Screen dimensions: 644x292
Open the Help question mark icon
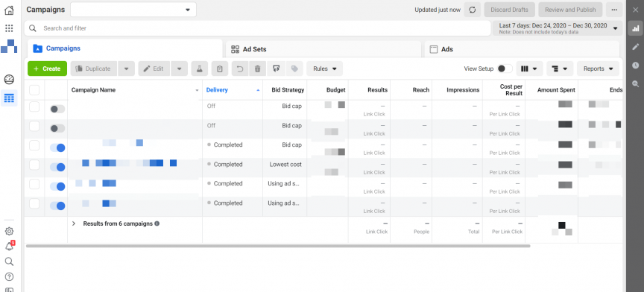pyautogui.click(x=9, y=276)
